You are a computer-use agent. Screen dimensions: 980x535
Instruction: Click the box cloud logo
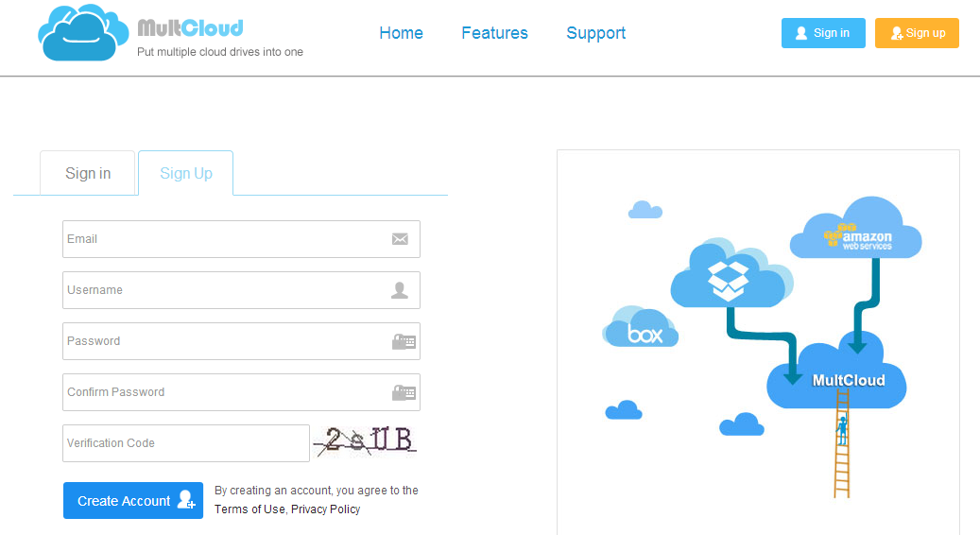tap(640, 326)
